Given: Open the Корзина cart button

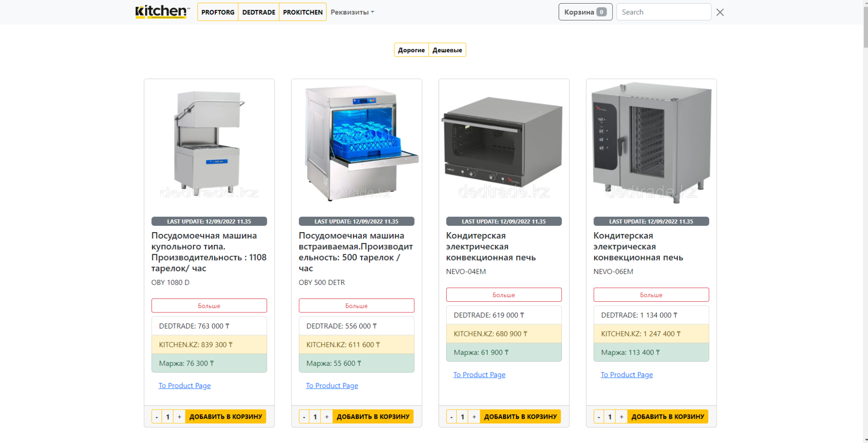Looking at the screenshot, I should tap(585, 12).
